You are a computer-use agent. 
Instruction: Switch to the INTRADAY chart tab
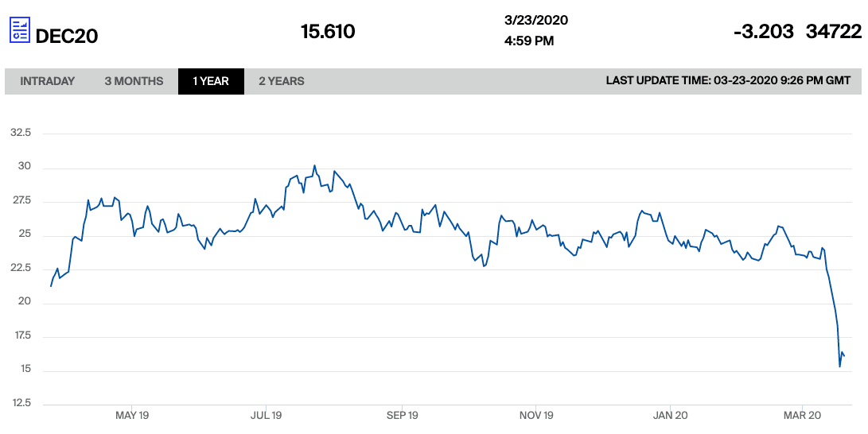(48, 81)
